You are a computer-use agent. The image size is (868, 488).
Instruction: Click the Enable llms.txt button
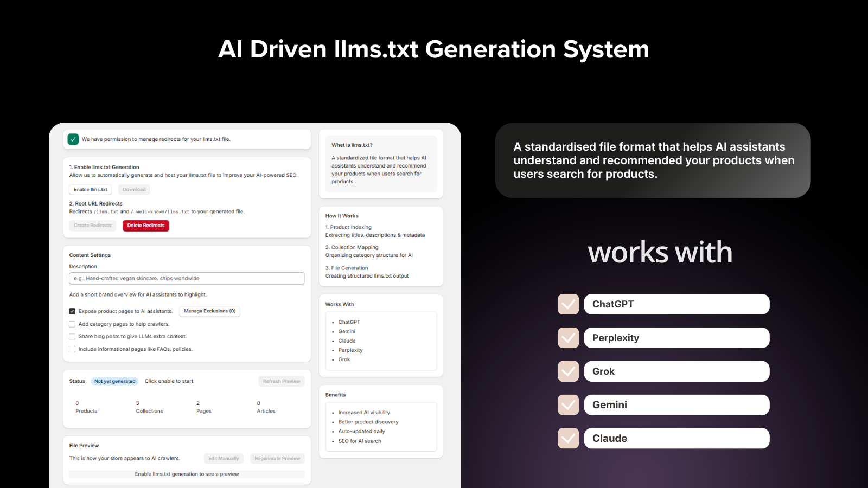(x=91, y=190)
